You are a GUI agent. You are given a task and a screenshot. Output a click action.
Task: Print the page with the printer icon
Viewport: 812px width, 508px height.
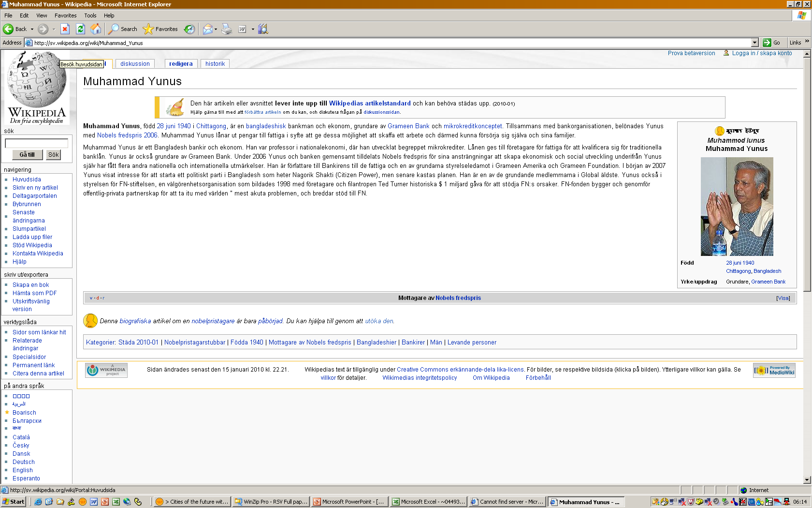coord(227,29)
